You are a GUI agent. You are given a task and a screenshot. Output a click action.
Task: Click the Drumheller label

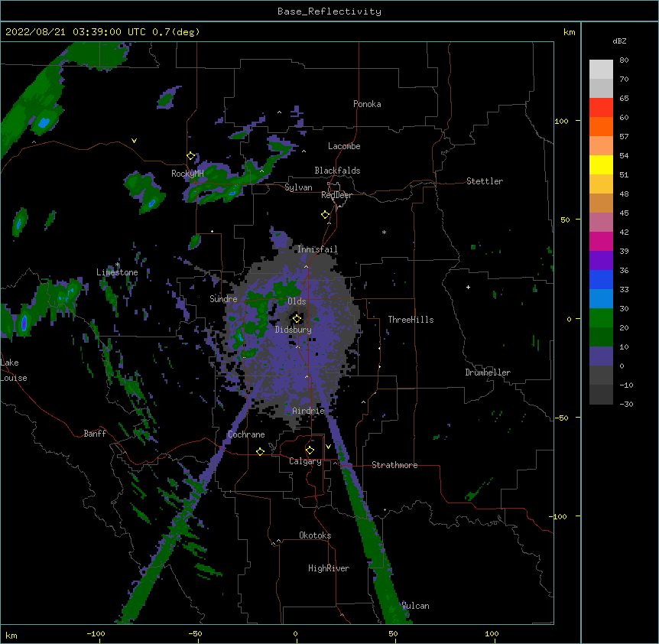click(488, 372)
